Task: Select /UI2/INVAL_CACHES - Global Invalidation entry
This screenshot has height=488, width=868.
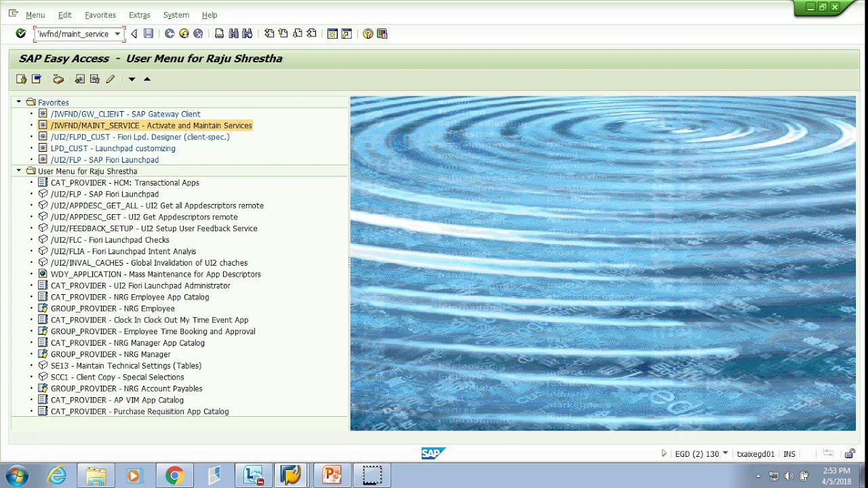Action: click(149, 263)
